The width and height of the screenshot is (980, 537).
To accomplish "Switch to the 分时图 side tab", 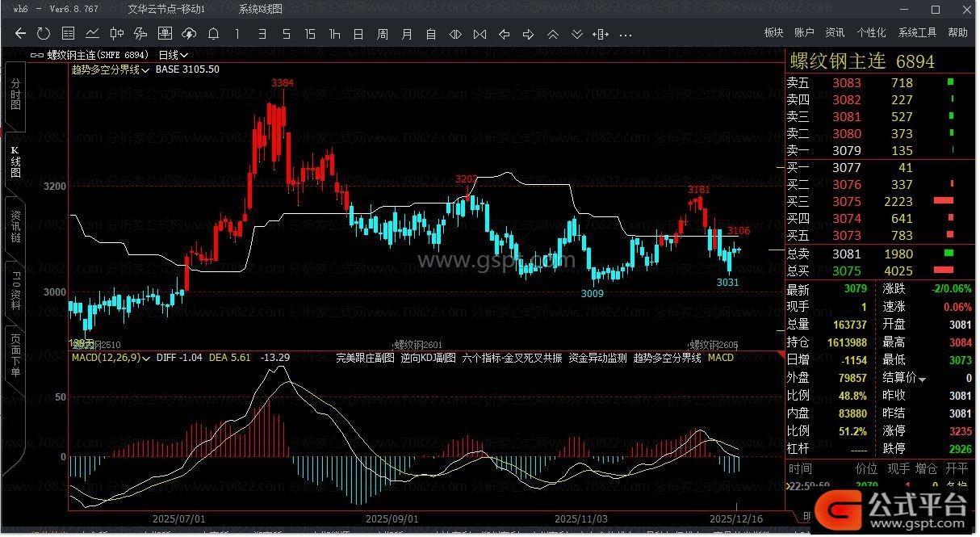I will (x=15, y=94).
